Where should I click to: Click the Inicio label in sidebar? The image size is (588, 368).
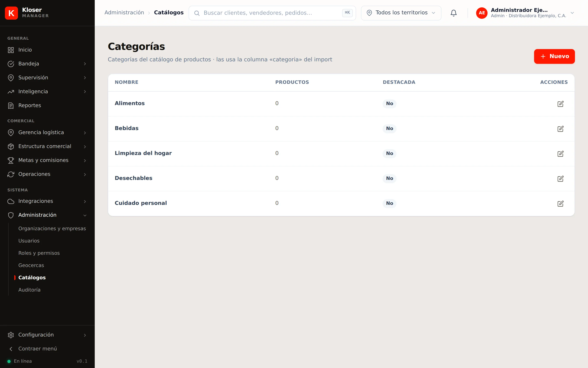[25, 50]
